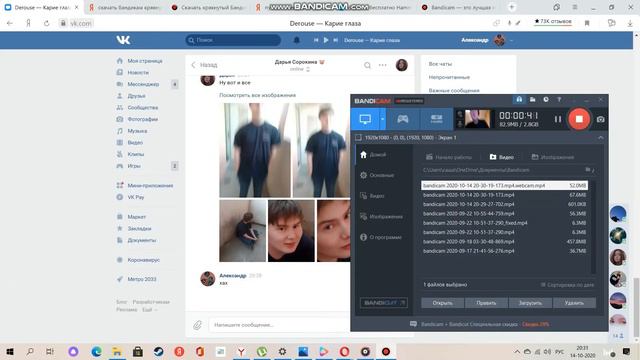
Task: Open Windows Start menu
Action: coord(10,351)
